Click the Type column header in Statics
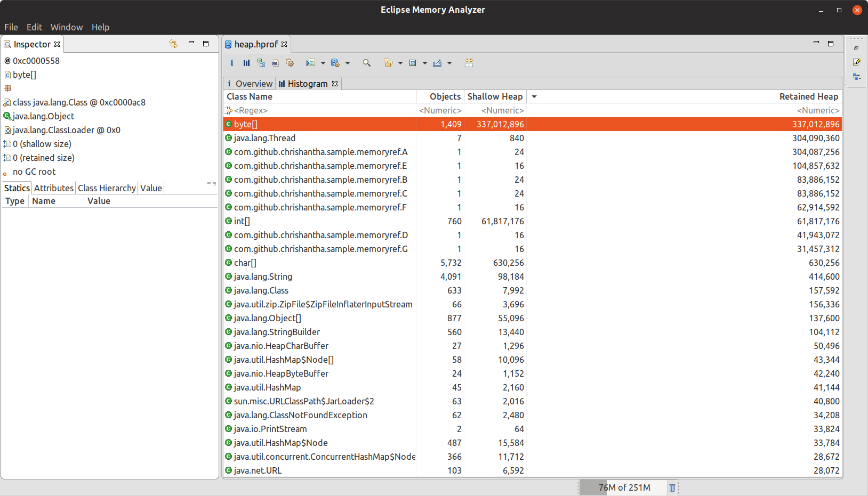 click(15, 201)
